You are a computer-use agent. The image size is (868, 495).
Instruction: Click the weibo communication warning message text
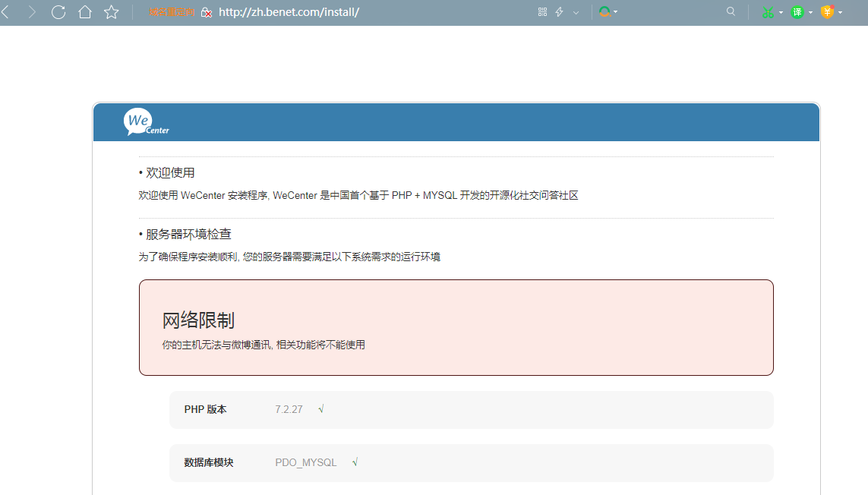[x=264, y=345]
